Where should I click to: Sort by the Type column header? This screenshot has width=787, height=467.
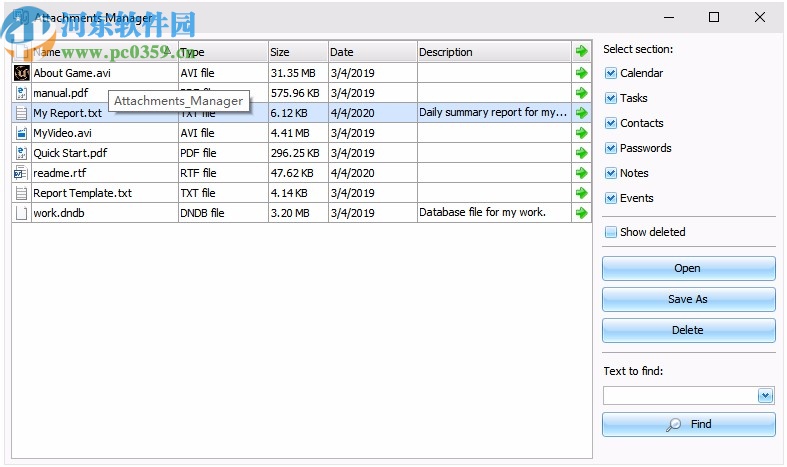[x=223, y=52]
